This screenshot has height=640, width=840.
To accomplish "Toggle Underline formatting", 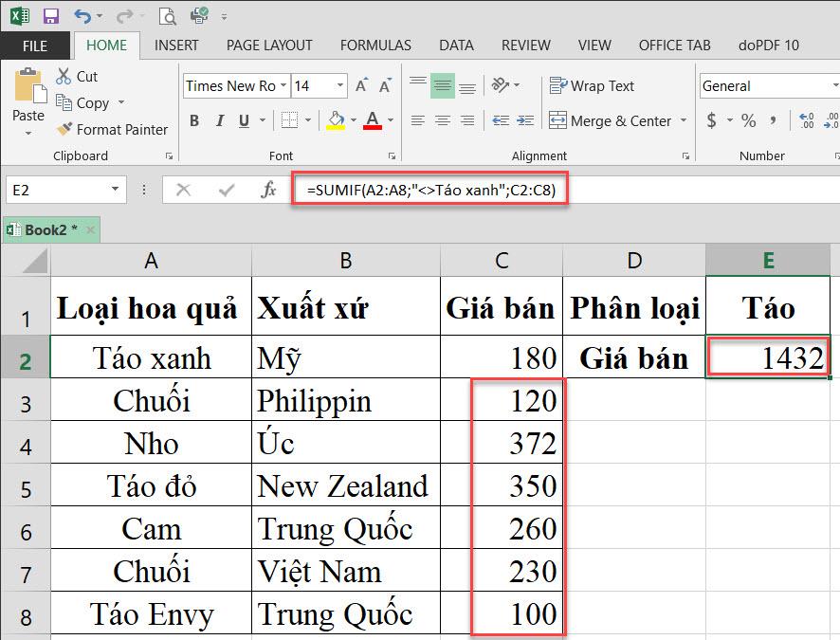I will (x=244, y=120).
